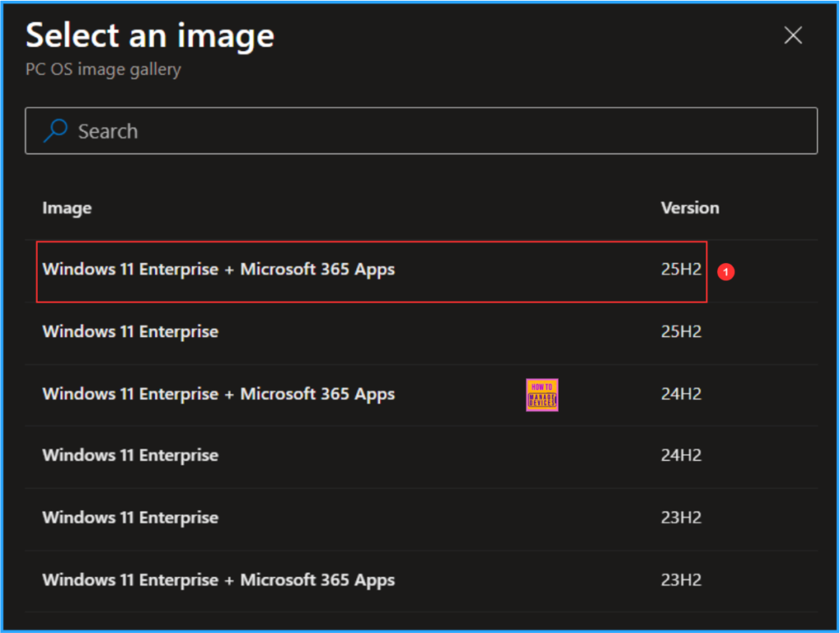The height and width of the screenshot is (633, 840).
Task: Select Windows 11 Enterprise + Microsoft 365 Apps 25H2
Action: 218,270
